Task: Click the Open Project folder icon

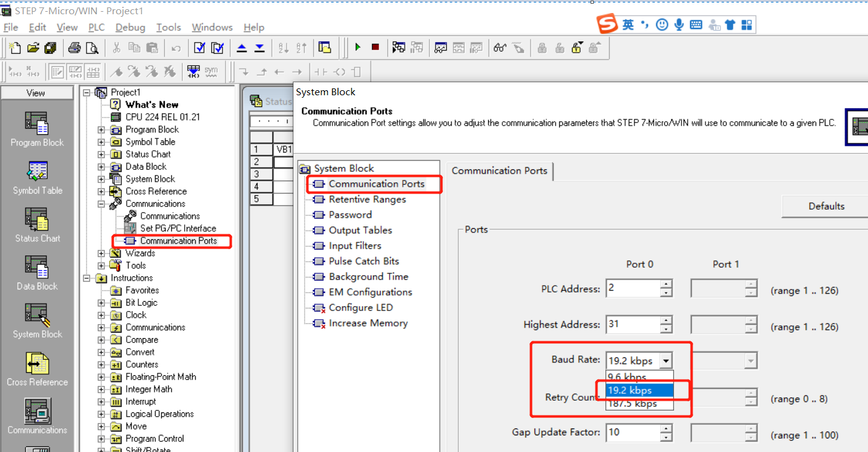Action: click(x=33, y=48)
